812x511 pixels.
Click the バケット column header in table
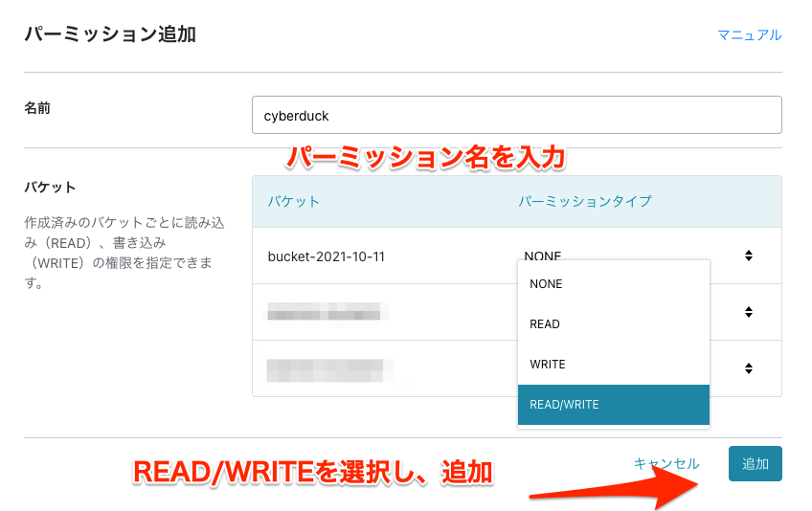[294, 201]
